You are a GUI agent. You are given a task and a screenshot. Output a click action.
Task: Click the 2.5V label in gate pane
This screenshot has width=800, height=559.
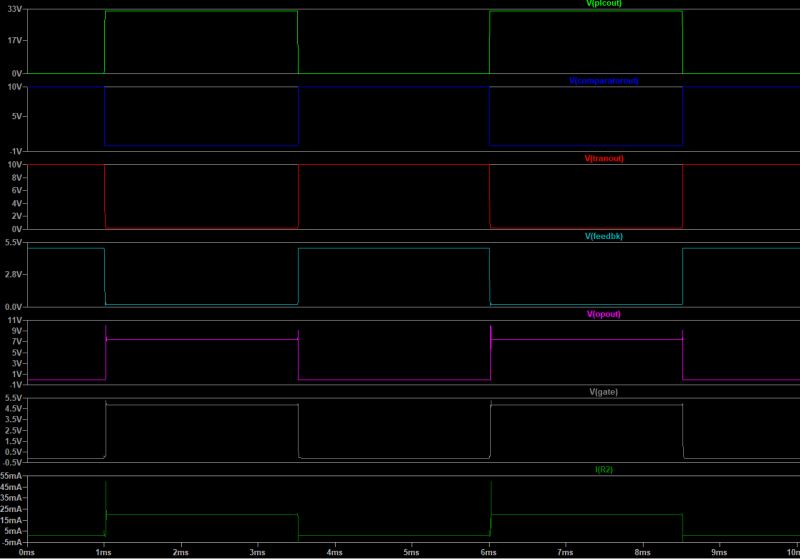point(13,430)
